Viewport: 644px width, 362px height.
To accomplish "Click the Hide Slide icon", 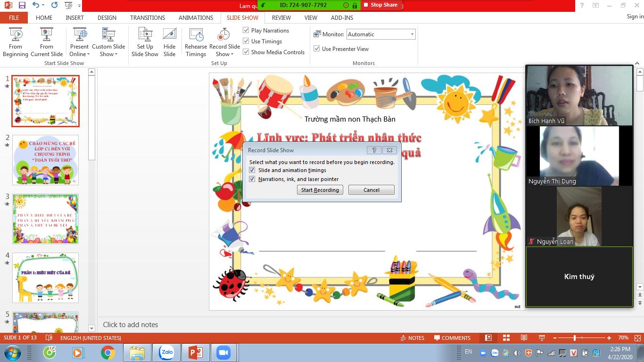I will (x=169, y=36).
